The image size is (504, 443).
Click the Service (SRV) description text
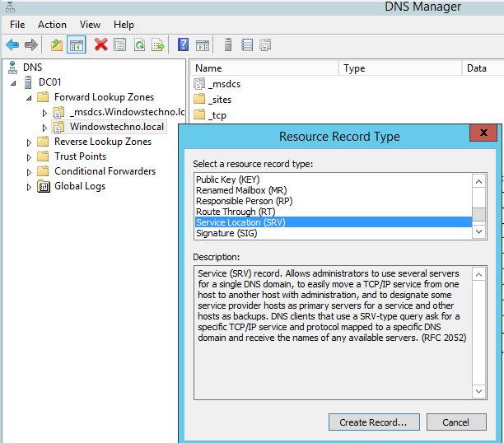click(331, 305)
